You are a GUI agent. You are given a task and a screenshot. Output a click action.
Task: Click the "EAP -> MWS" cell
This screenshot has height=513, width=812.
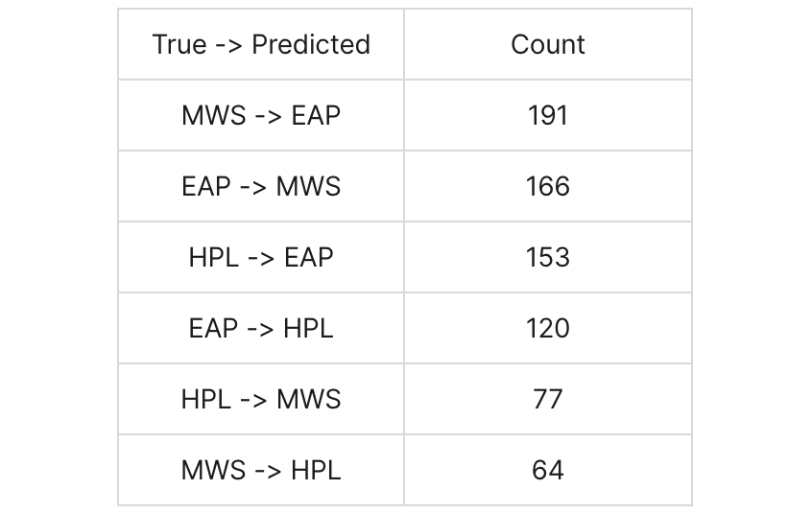click(x=261, y=186)
